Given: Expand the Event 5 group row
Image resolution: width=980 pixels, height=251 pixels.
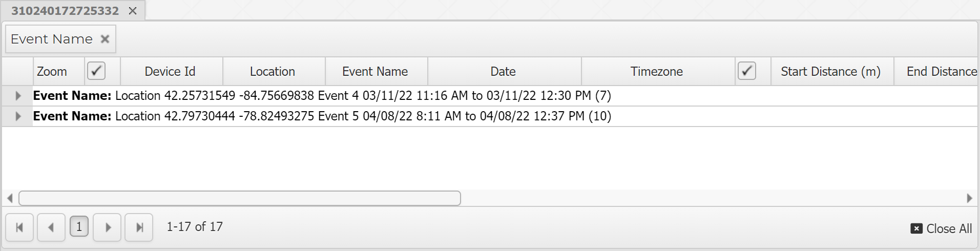Looking at the screenshot, I should click(x=18, y=116).
